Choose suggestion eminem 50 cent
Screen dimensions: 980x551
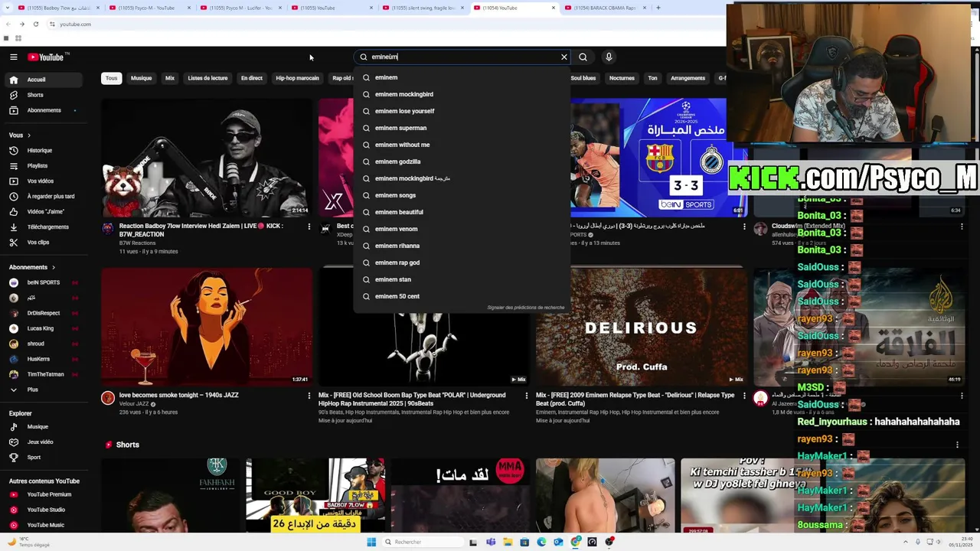462,296
